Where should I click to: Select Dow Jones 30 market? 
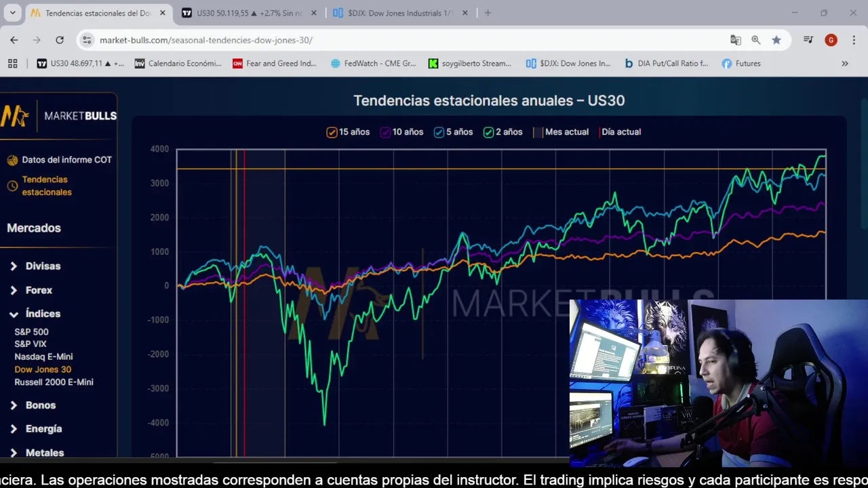click(x=43, y=369)
